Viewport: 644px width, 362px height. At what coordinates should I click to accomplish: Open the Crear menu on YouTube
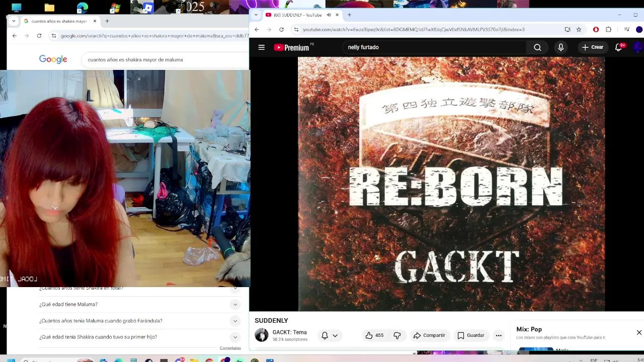point(592,47)
